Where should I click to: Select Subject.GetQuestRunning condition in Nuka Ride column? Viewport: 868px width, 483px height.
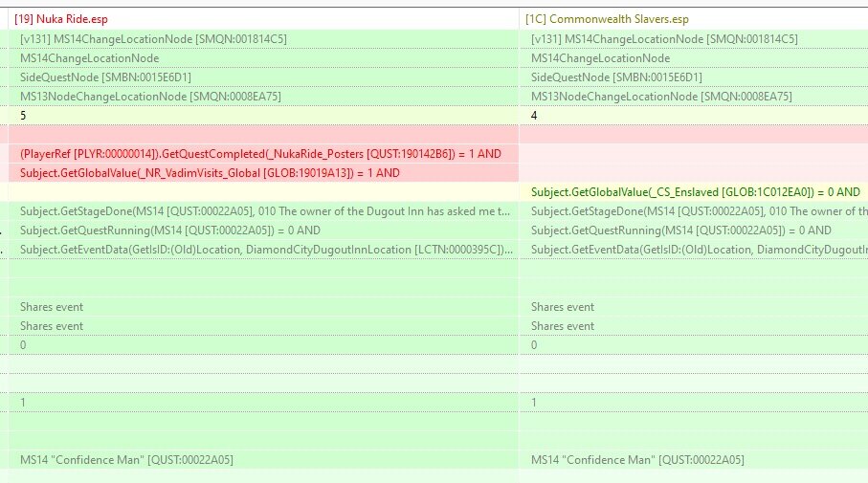[263, 231]
